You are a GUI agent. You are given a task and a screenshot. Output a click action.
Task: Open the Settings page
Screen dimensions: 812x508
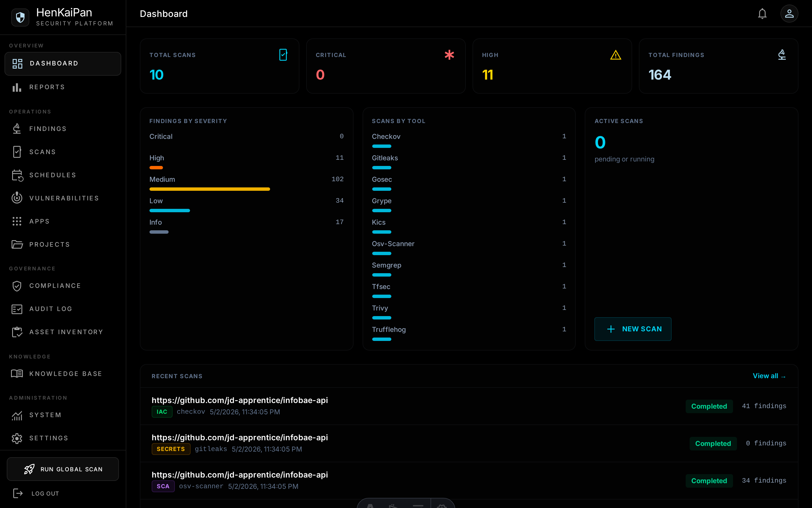coord(63,438)
